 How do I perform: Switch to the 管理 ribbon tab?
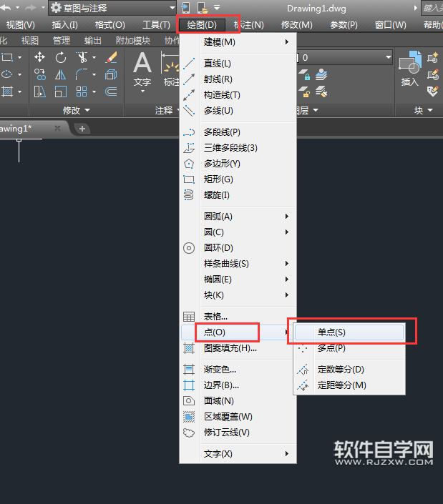point(61,41)
